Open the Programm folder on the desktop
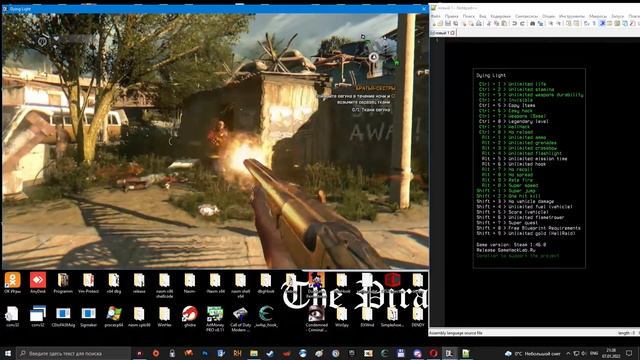The height and width of the screenshot is (360, 640). [63, 283]
